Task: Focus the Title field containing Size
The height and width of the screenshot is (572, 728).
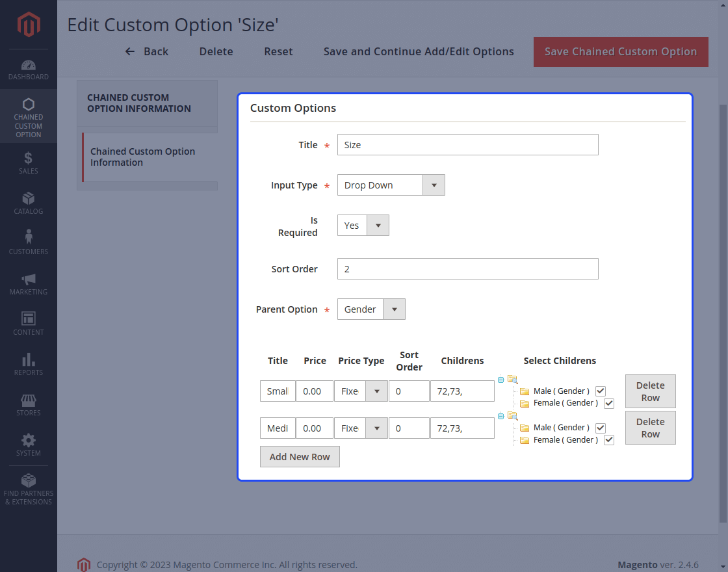Action: click(x=468, y=145)
